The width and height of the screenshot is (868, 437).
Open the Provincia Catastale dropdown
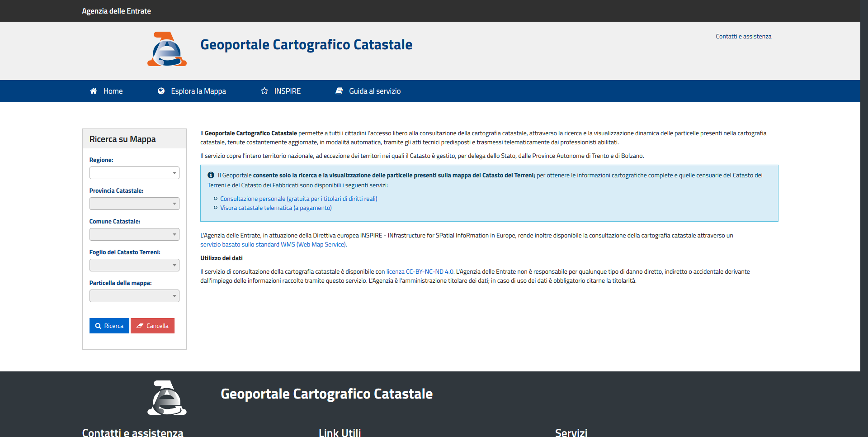tap(134, 204)
